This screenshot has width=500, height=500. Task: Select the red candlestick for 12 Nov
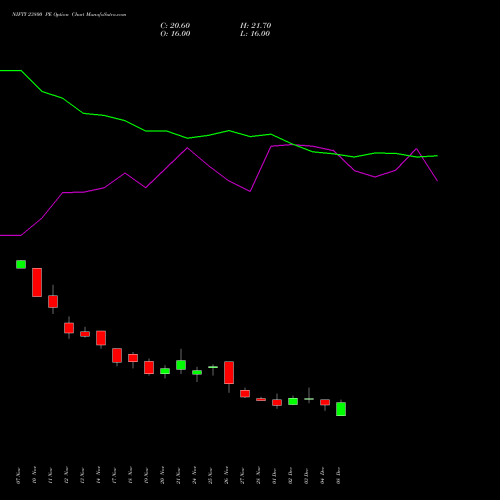(69, 328)
